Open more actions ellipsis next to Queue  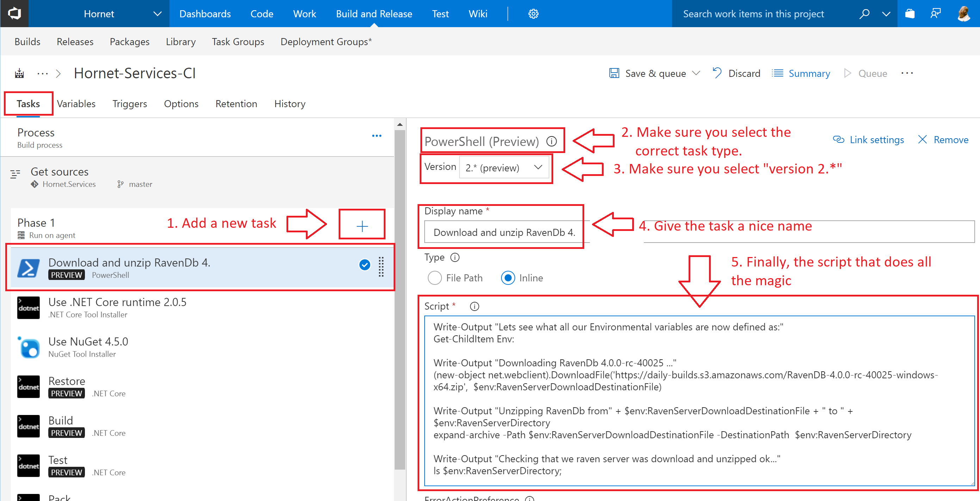click(x=907, y=73)
